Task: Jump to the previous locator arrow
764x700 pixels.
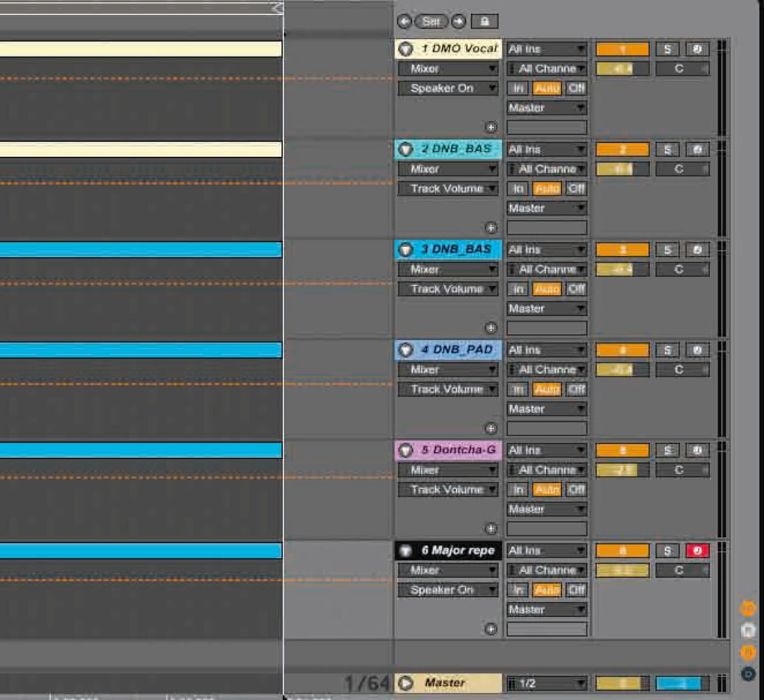Action: pos(404,22)
